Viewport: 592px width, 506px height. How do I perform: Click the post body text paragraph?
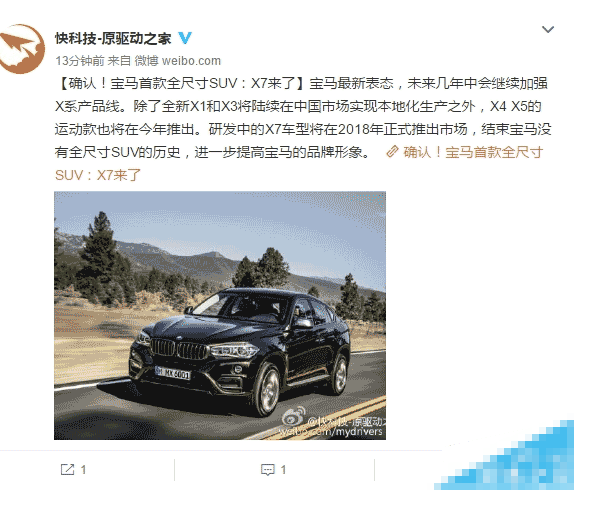coord(303,129)
